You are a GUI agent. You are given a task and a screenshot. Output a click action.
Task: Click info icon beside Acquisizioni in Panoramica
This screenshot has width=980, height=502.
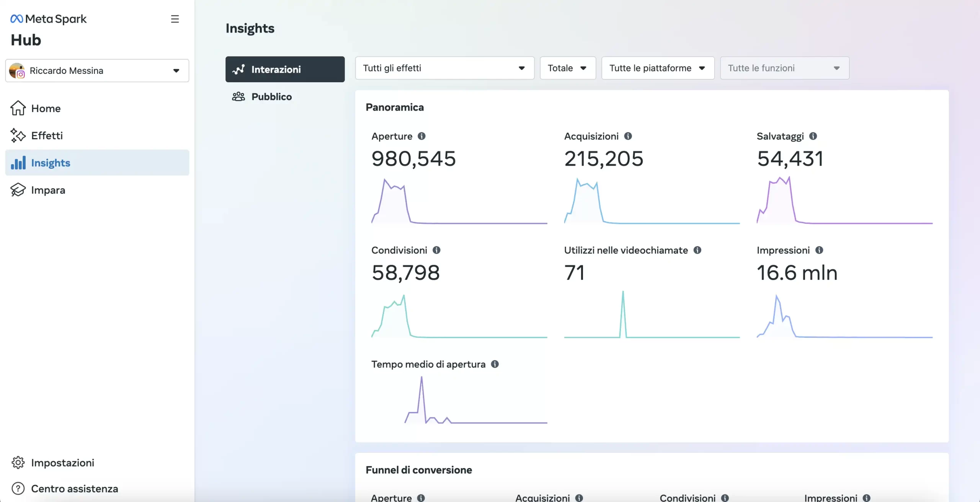point(628,136)
